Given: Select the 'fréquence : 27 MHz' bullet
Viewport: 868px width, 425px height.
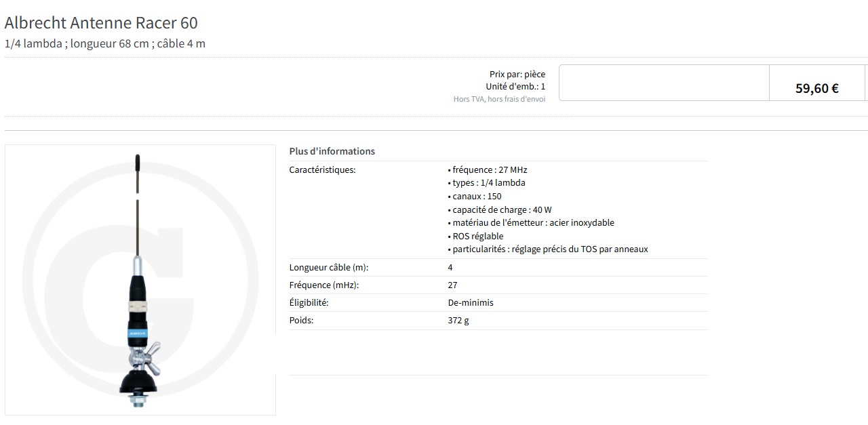Looking at the screenshot, I should [488, 169].
